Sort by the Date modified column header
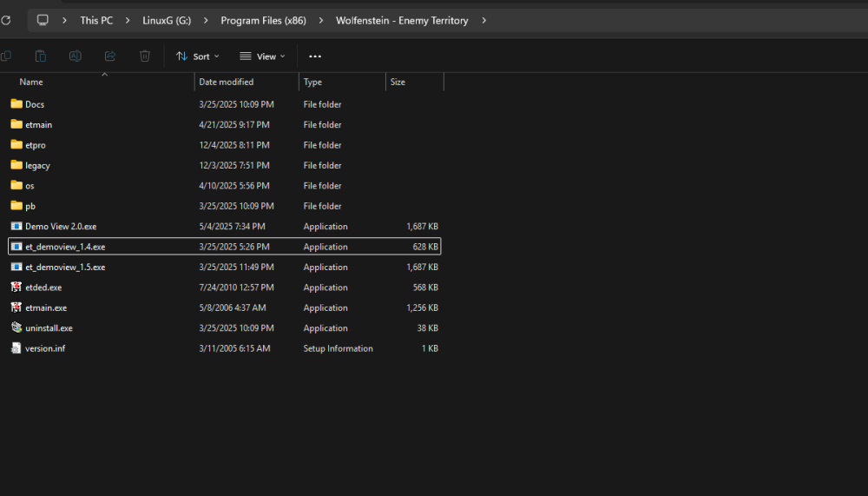This screenshot has height=496, width=868. pos(227,82)
